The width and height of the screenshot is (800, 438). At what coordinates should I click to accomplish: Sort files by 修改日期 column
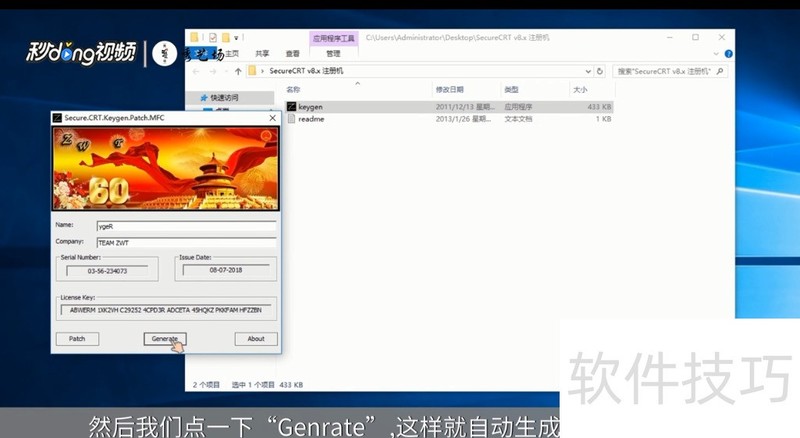[449, 90]
